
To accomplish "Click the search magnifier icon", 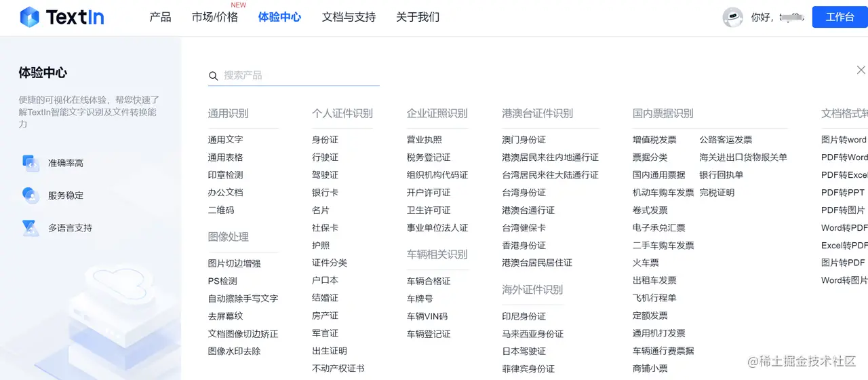I will [x=214, y=76].
